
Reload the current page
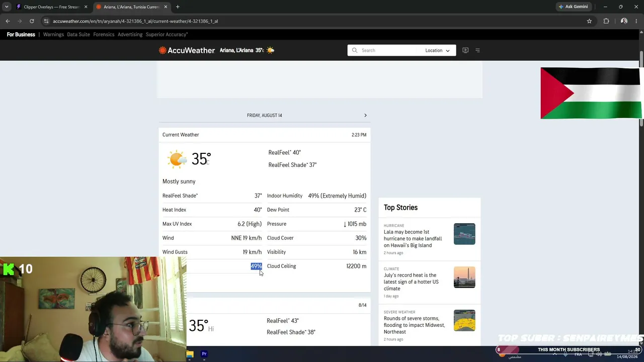point(32,21)
